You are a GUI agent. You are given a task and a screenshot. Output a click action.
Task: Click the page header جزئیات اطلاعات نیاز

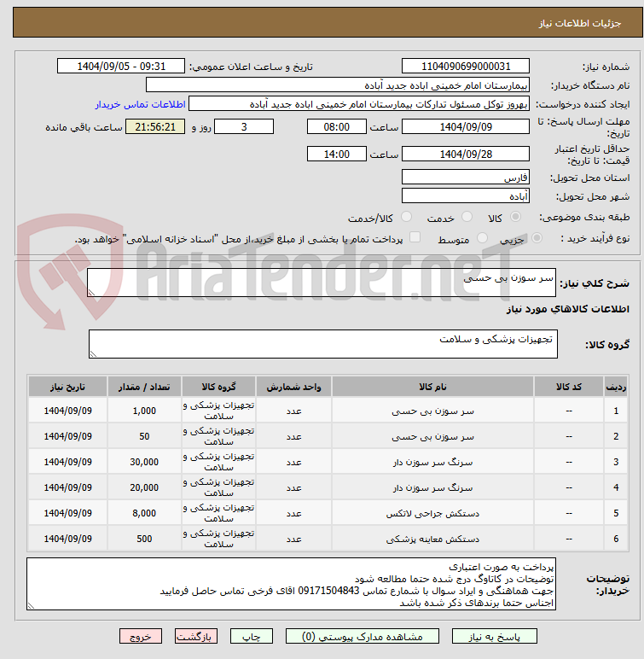click(580, 23)
